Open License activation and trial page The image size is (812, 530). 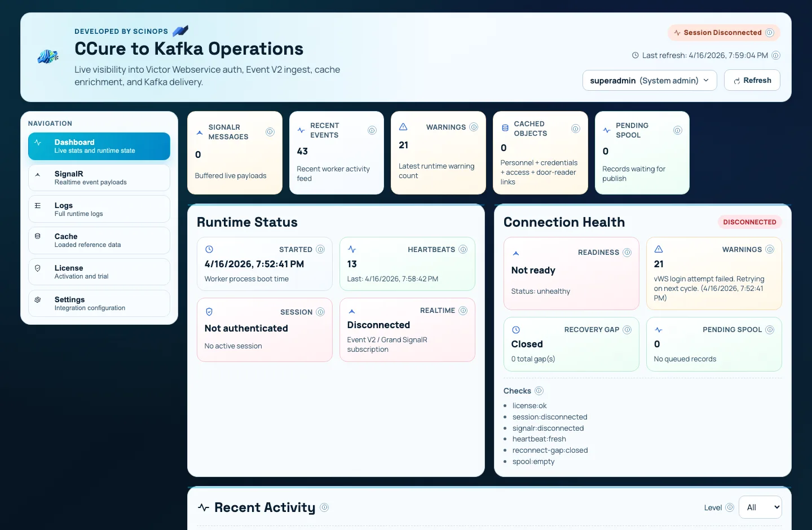pyautogui.click(x=99, y=272)
